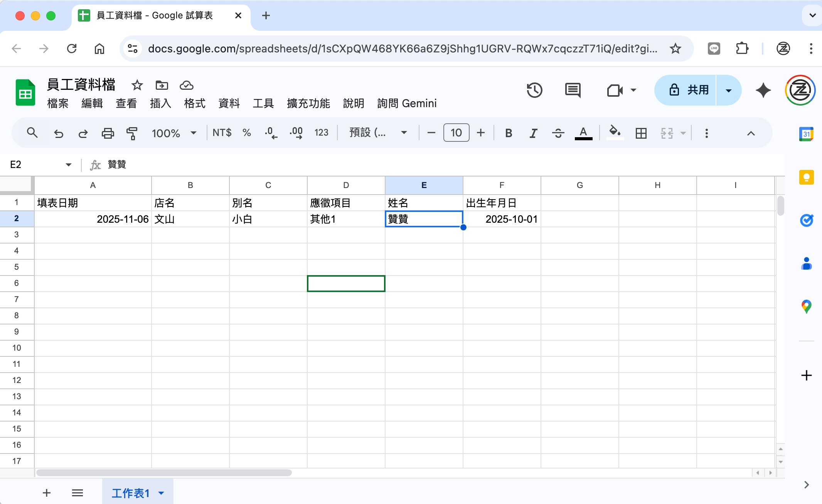Toggle bold formatting
Image resolution: width=822 pixels, height=504 pixels.
[508, 133]
